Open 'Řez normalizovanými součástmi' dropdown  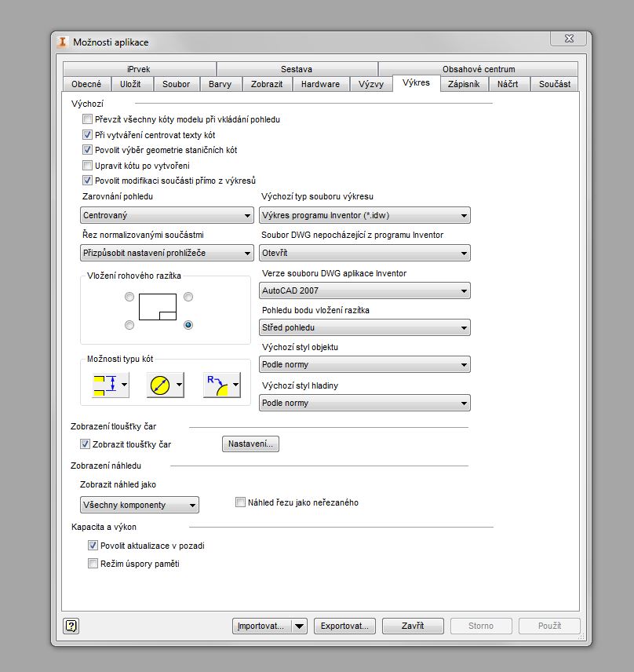(x=166, y=253)
